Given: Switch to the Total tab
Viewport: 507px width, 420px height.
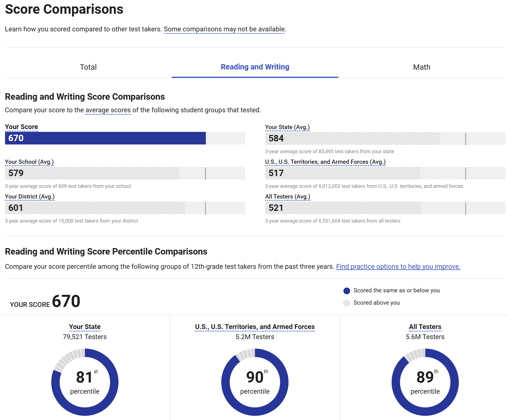Looking at the screenshot, I should click(x=88, y=67).
